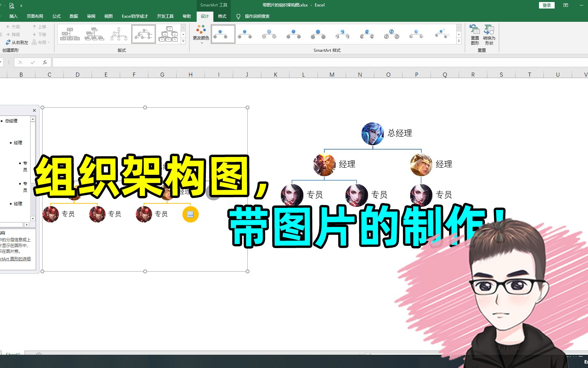This screenshot has width=588, height=368.
Task: Expand SmartArt styles gallery More arrow
Action: (459, 41)
